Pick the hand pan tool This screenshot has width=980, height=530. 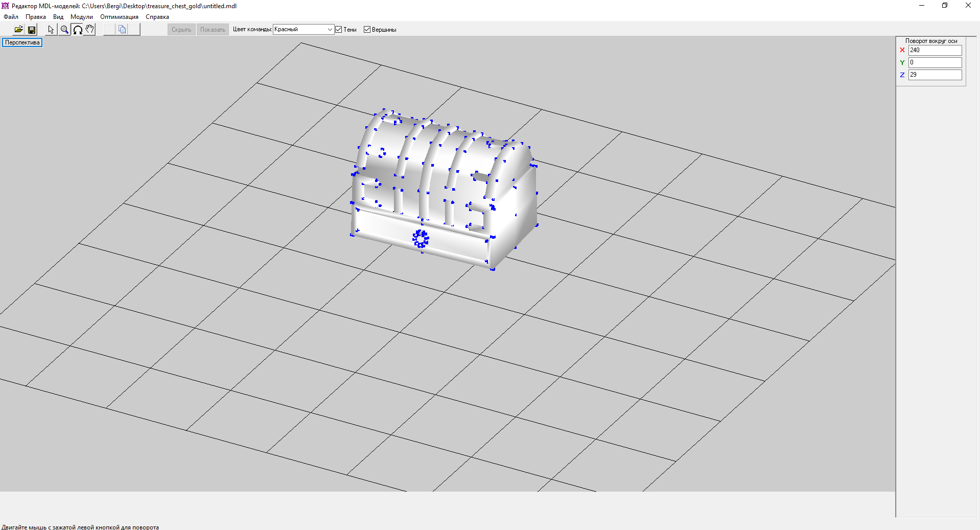(90, 30)
